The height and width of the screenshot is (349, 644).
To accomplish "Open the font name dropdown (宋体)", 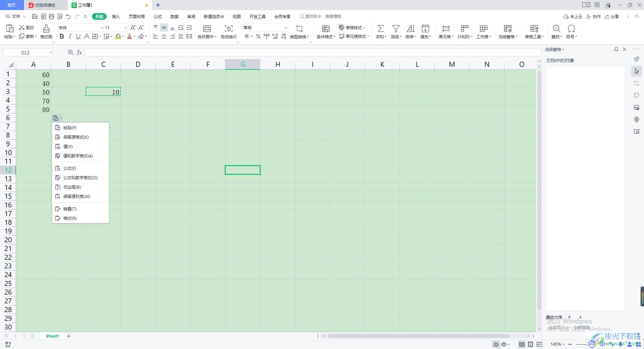I will pyautogui.click(x=102, y=28).
